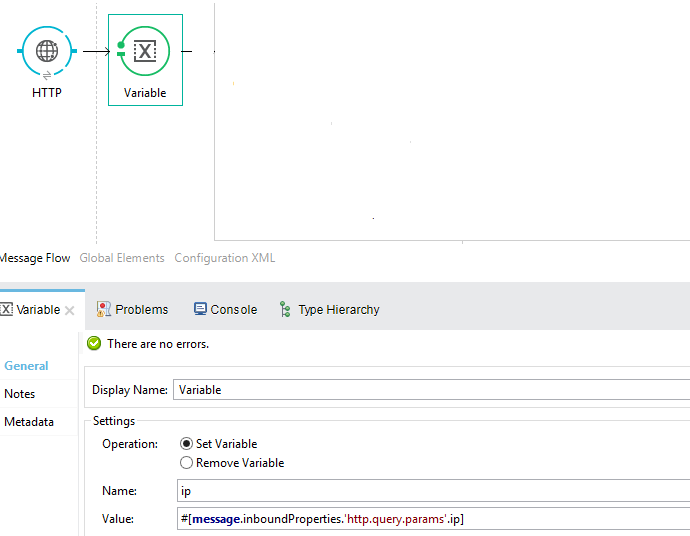Click the green no-errors checkmark icon
690x536 pixels.
click(94, 343)
